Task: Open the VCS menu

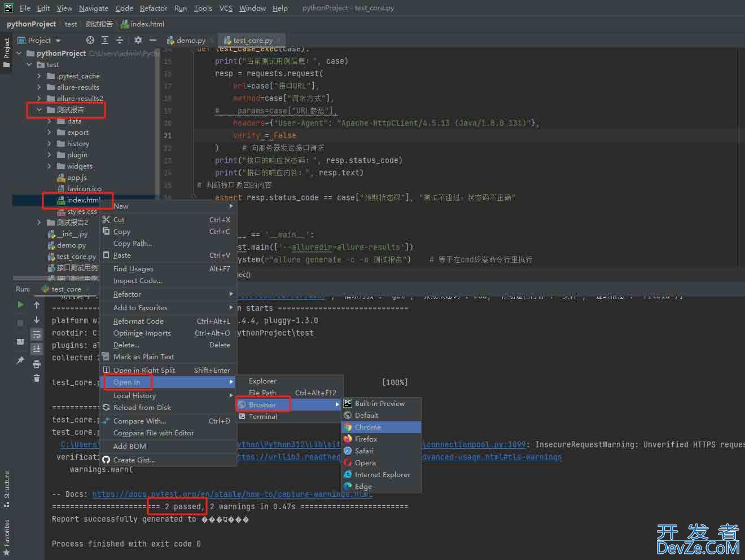Action: click(x=226, y=8)
